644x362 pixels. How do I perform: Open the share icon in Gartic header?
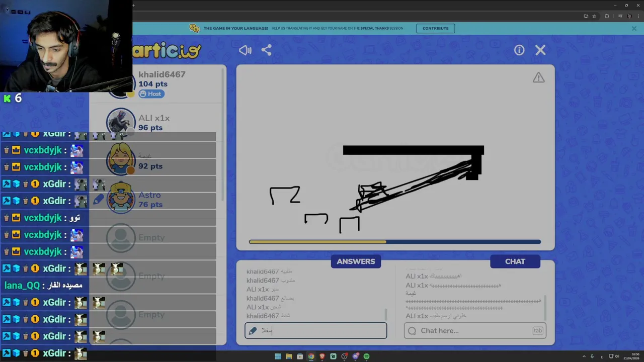(x=266, y=50)
